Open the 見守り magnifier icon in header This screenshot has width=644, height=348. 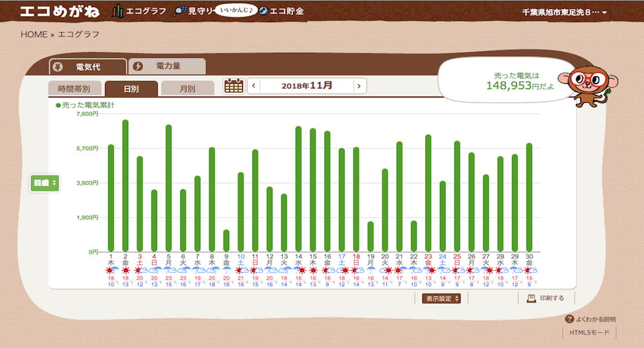pos(180,11)
